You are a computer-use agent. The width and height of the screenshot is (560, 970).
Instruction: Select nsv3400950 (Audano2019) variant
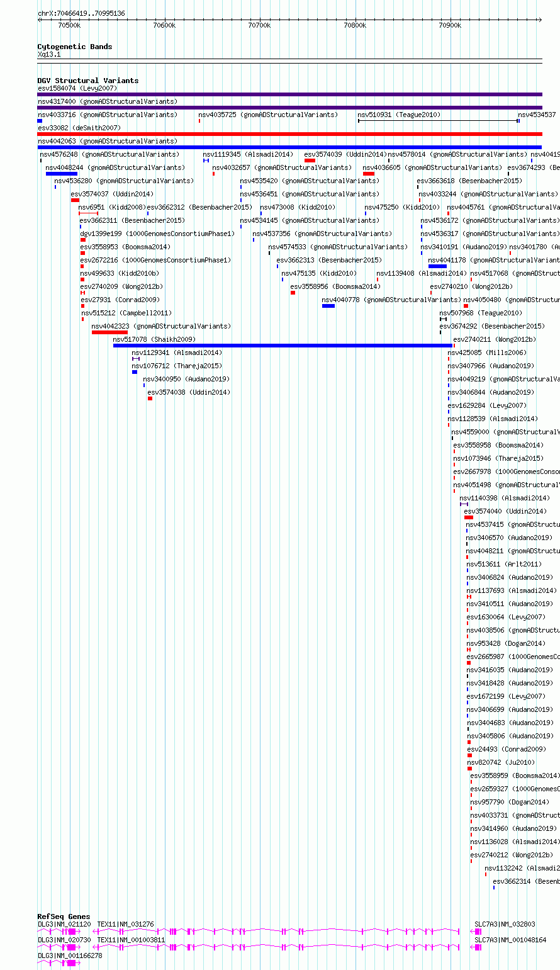click(x=186, y=379)
